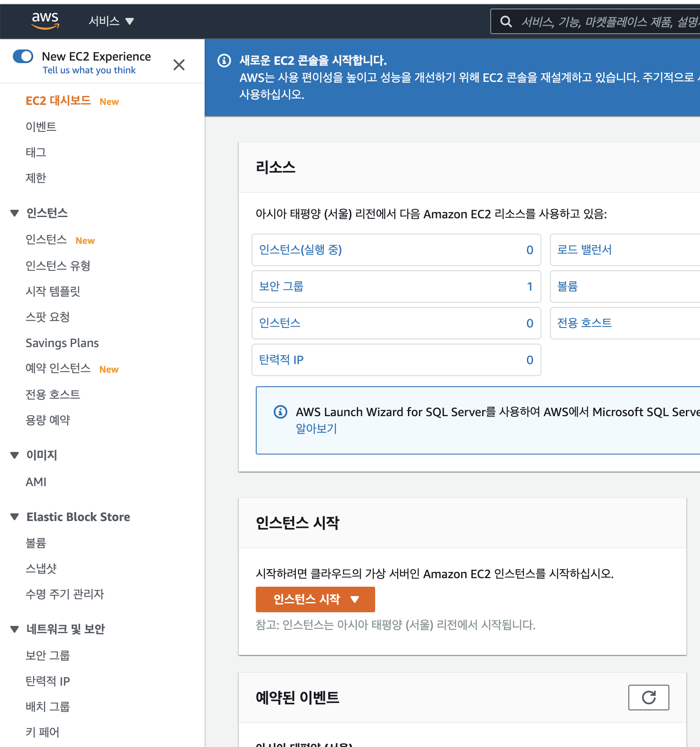700x747 pixels.
Task: Open EC2 대시보드 in the sidebar
Action: click(58, 101)
